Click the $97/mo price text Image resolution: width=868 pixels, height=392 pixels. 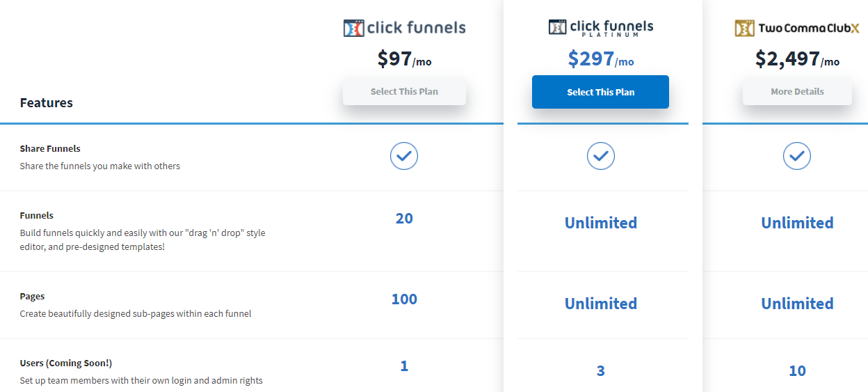[x=404, y=59]
